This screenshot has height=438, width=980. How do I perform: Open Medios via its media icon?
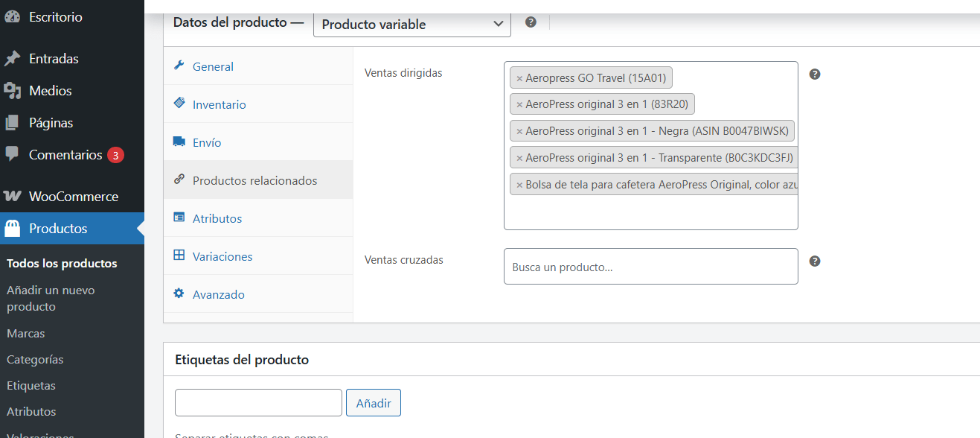pos(12,91)
